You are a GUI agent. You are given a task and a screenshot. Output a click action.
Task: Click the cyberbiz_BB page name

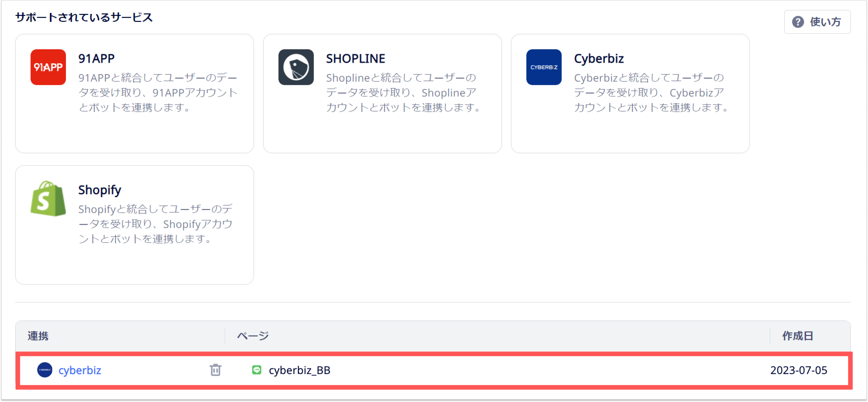pyautogui.click(x=299, y=370)
